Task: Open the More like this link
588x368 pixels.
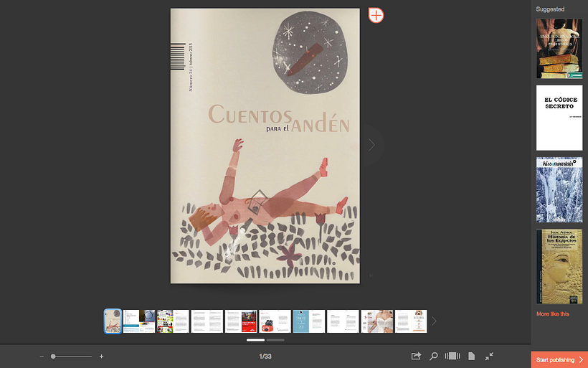Action: pos(552,314)
